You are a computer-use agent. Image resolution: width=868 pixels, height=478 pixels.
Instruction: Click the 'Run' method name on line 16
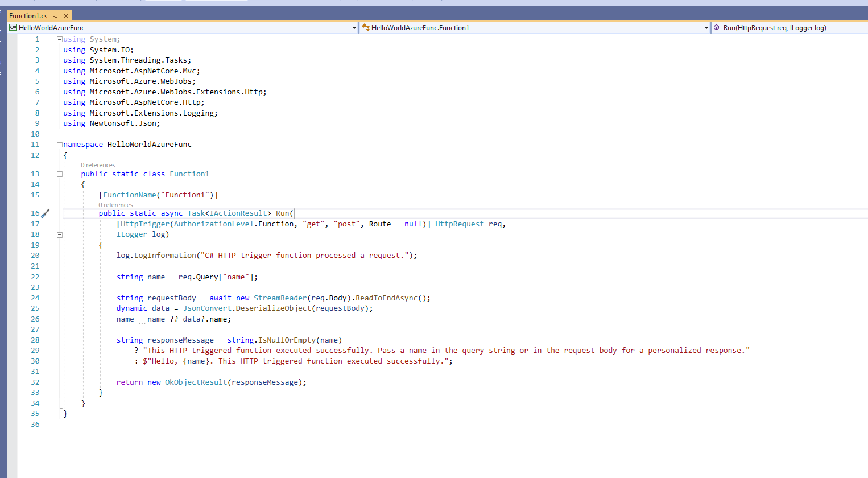coord(283,213)
